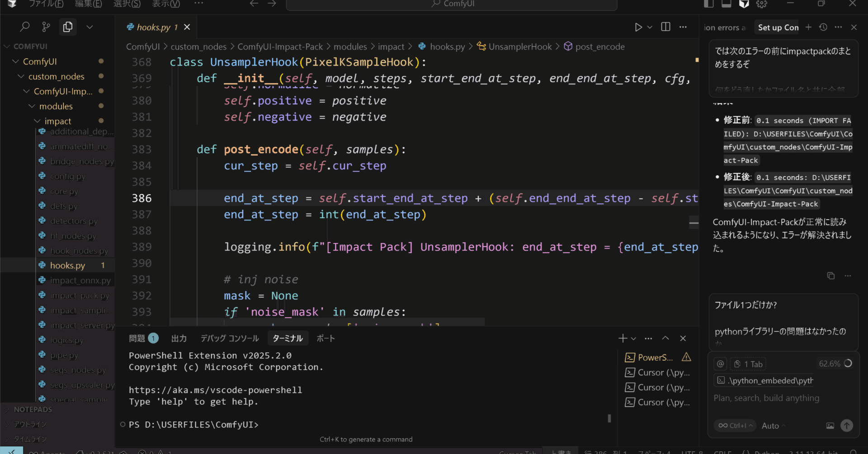
Task: Split the editor into two panes
Action: point(665,27)
